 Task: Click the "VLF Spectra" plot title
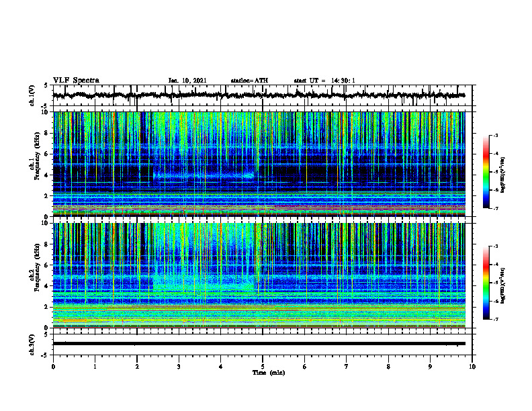[76, 81]
